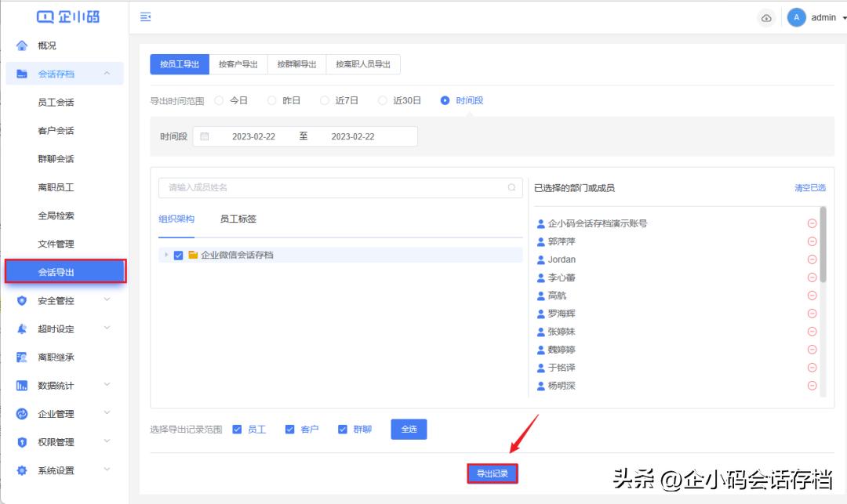The image size is (847, 504).
Task: Toggle the 企业微信会话存档 tree checkbox
Action: [177, 255]
